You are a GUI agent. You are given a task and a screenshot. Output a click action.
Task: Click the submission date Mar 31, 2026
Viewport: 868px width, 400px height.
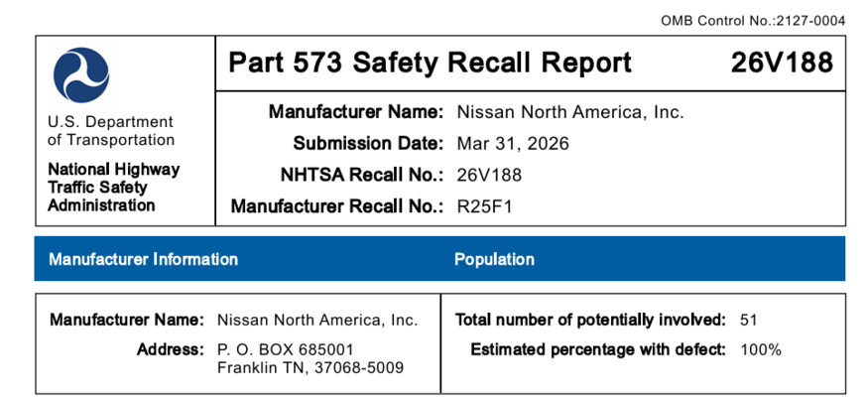(513, 144)
